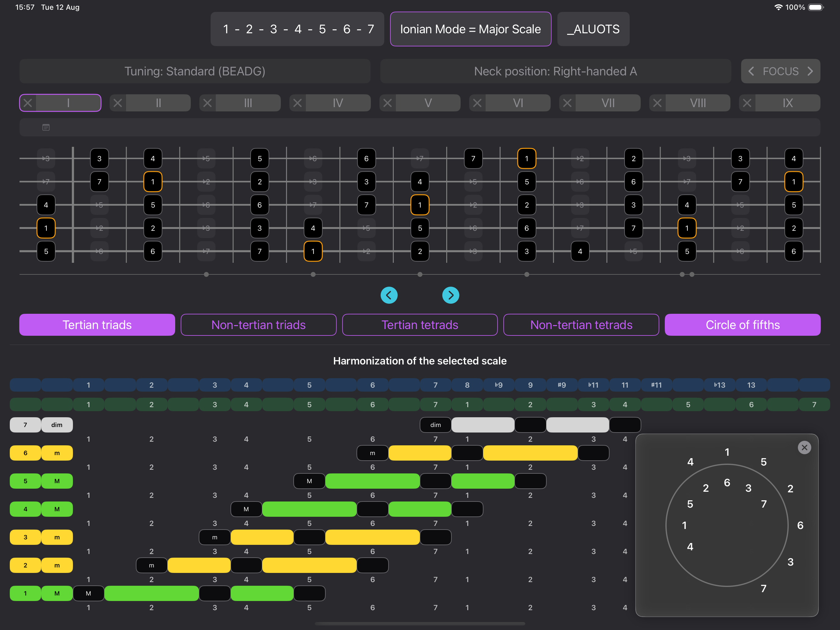The width and height of the screenshot is (840, 630).
Task: Click #9 in the blue interval header
Action: pyautogui.click(x=562, y=385)
